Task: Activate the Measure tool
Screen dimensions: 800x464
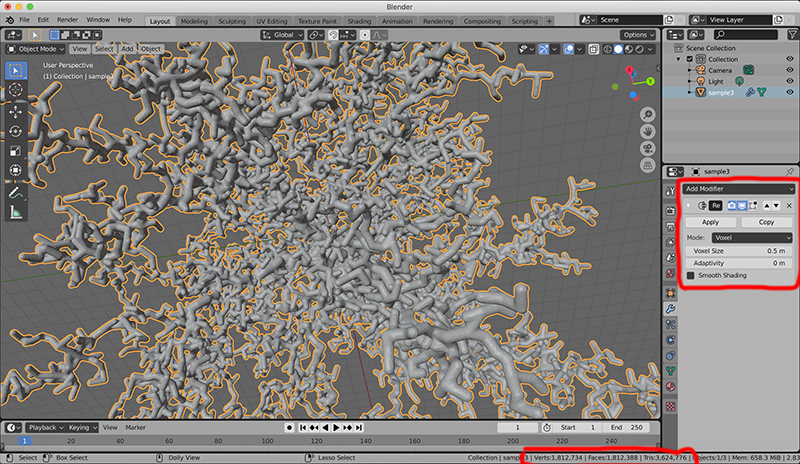Action: (x=16, y=212)
